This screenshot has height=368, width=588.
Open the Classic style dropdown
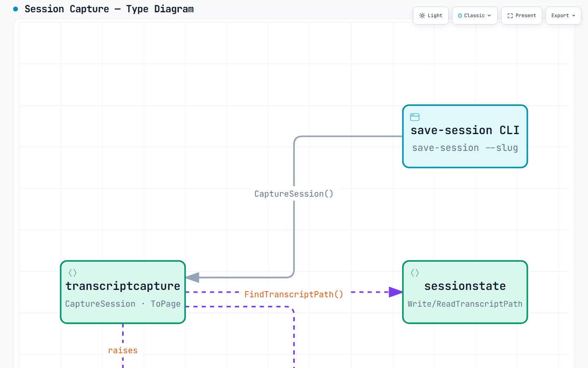coord(474,16)
